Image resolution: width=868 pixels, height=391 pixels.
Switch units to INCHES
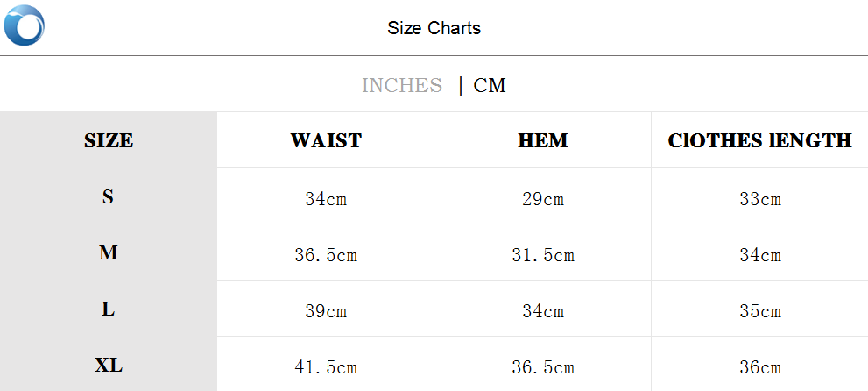coord(402,85)
